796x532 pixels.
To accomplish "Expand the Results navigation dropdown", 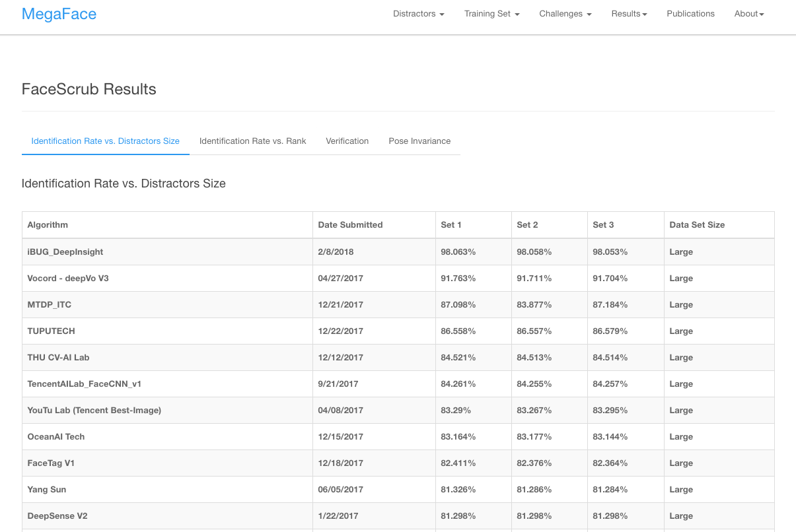I will [x=629, y=14].
